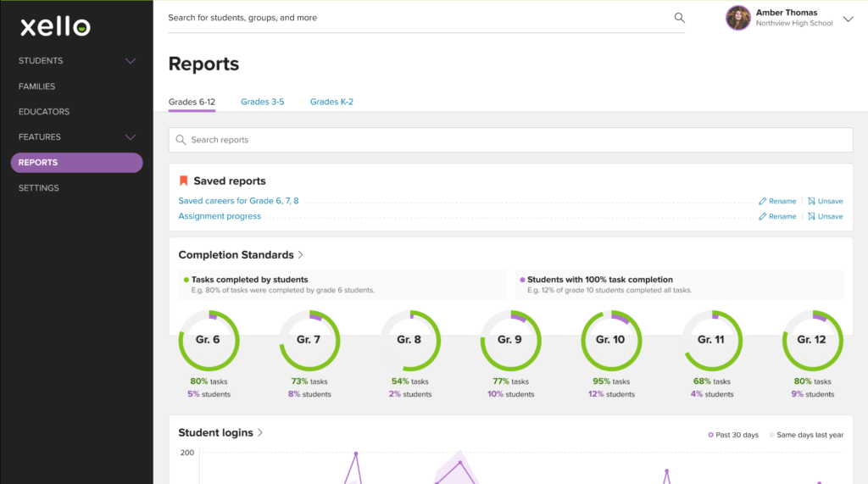Screen dimensions: 868x484
Task: Open Settings in the sidebar
Action: (38, 188)
